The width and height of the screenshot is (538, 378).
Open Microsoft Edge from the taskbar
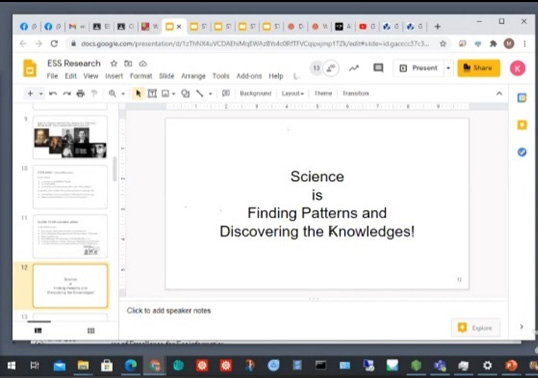[130, 365]
